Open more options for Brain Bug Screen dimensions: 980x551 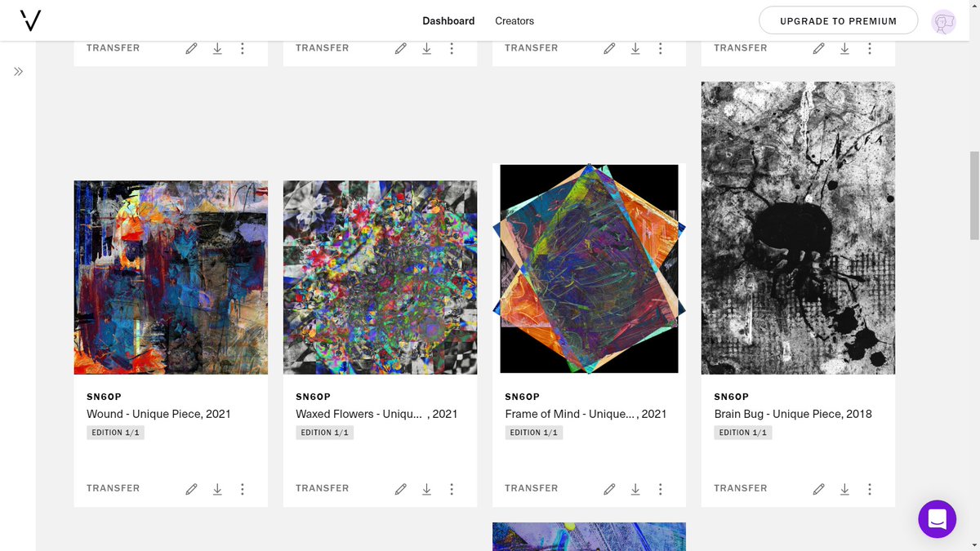(870, 489)
